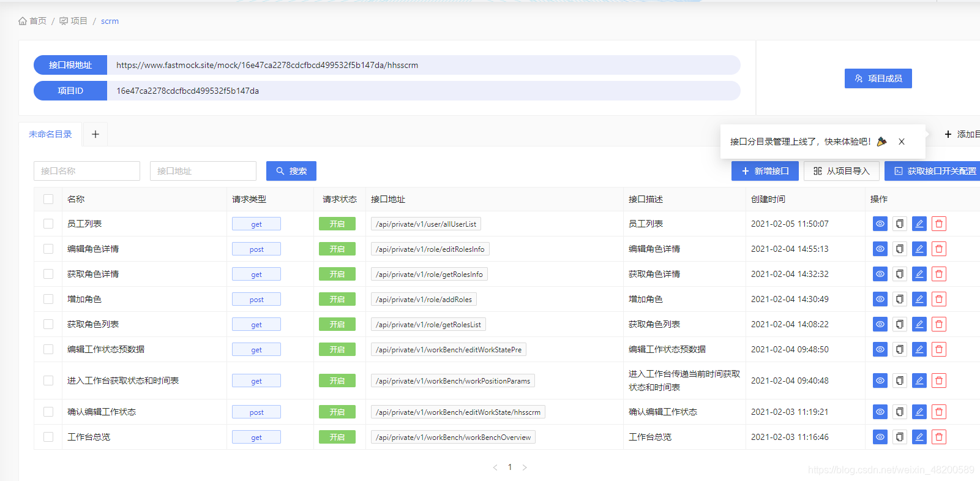Delete the 增加角色 interface
The image size is (980, 481).
[x=938, y=299]
